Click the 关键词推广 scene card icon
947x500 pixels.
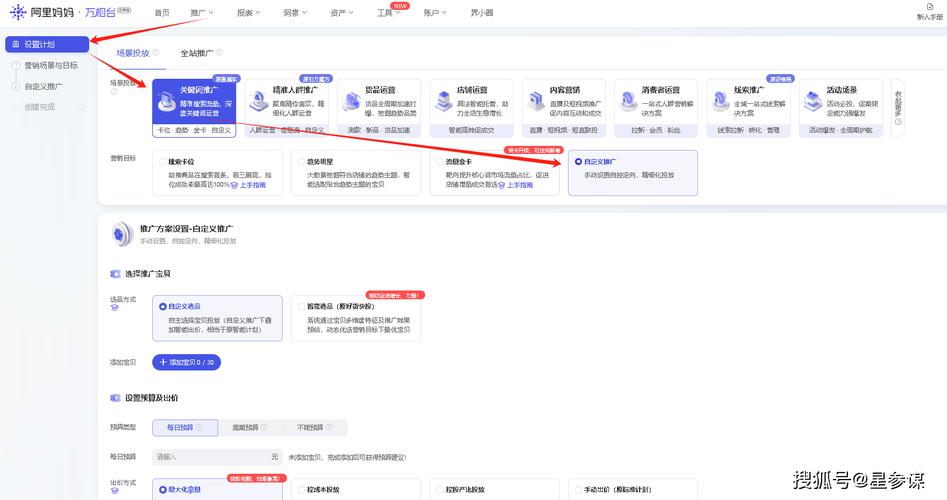click(165, 103)
